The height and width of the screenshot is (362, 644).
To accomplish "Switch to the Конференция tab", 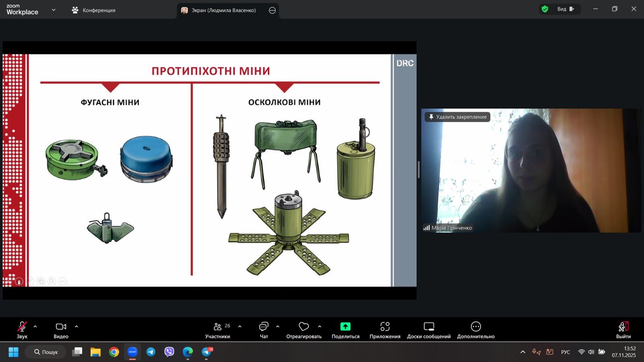I will click(94, 10).
